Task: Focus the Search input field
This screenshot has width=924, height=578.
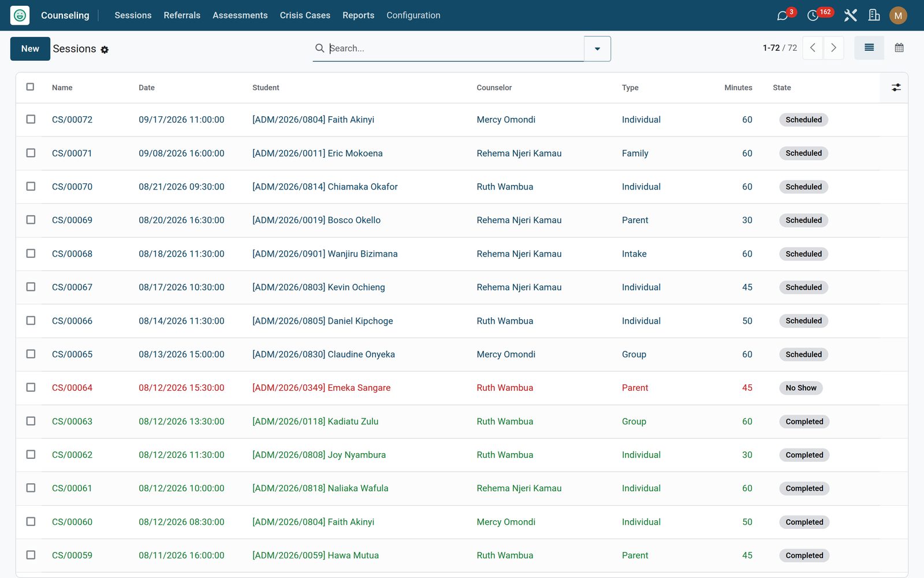Action: click(x=455, y=49)
